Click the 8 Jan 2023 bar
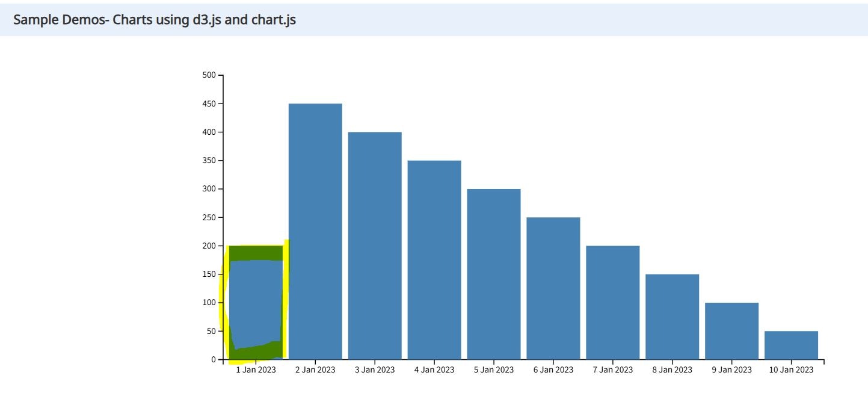The image size is (868, 396). click(x=673, y=317)
